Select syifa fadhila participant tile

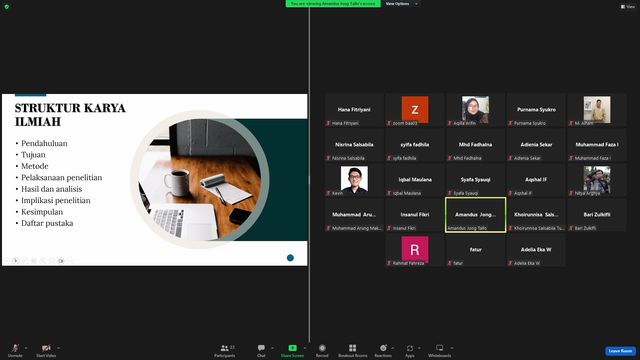(415, 145)
